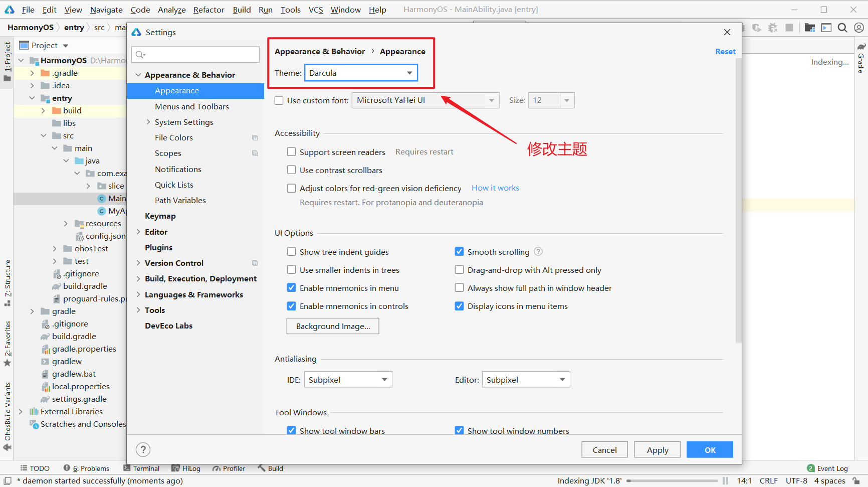Image resolution: width=868 pixels, height=487 pixels.
Task: Click the Search Everywhere magnifier icon
Action: click(842, 28)
